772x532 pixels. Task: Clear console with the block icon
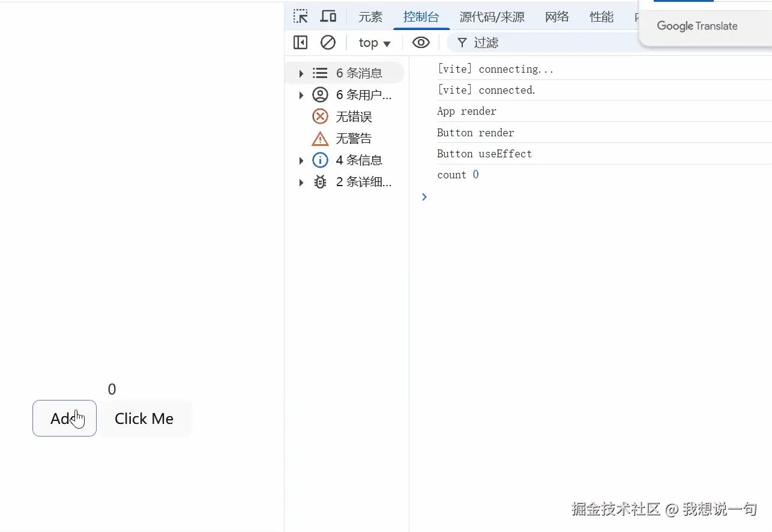click(328, 43)
